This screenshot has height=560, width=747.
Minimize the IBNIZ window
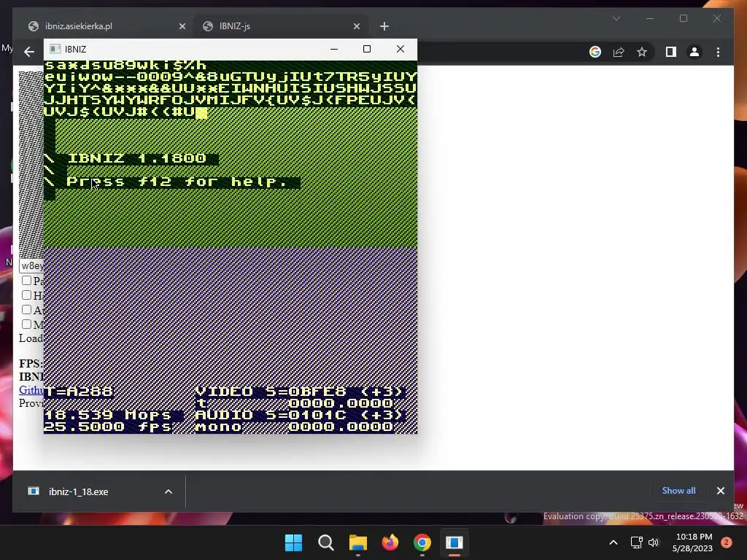[x=334, y=49]
